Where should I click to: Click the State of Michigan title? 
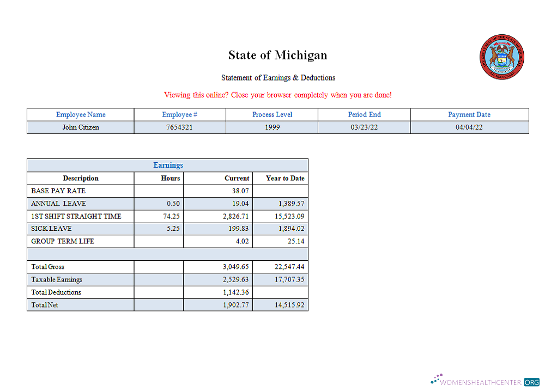pos(278,55)
